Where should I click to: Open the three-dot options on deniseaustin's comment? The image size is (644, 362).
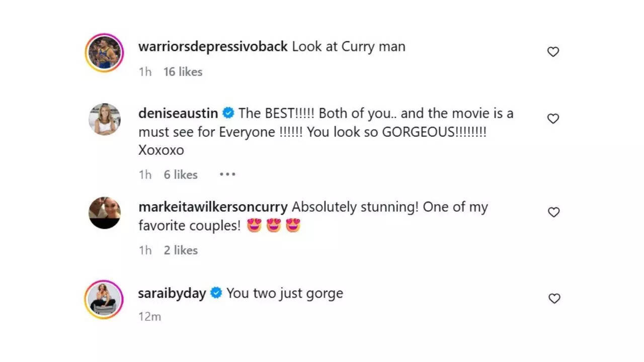227,174
